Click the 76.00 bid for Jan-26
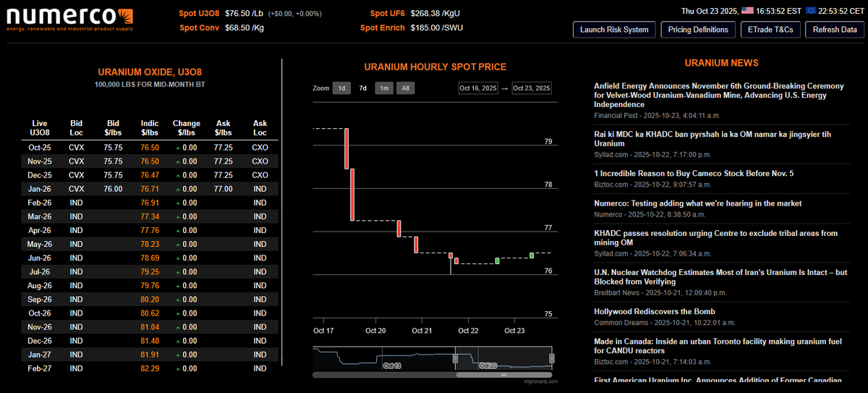Image resolution: width=868 pixels, height=393 pixels. (x=113, y=189)
